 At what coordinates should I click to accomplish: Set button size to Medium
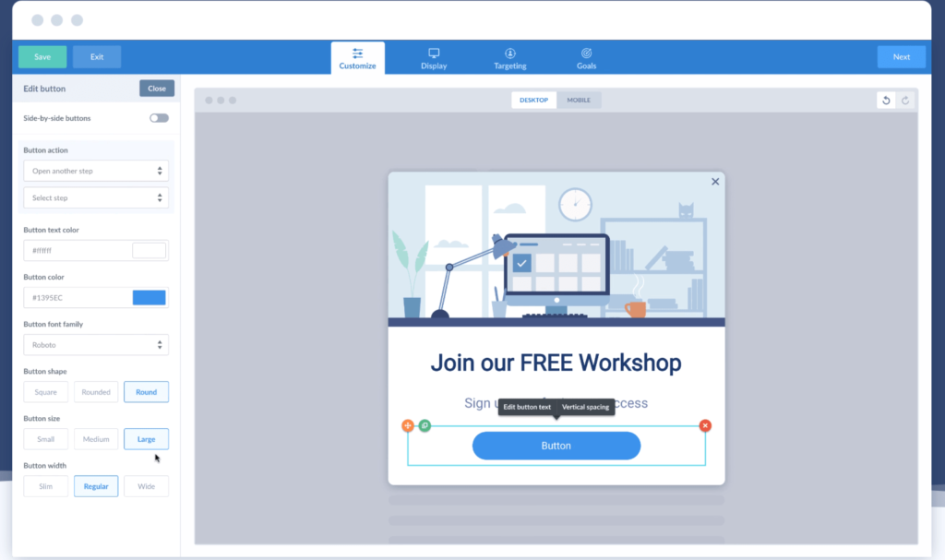tap(96, 439)
